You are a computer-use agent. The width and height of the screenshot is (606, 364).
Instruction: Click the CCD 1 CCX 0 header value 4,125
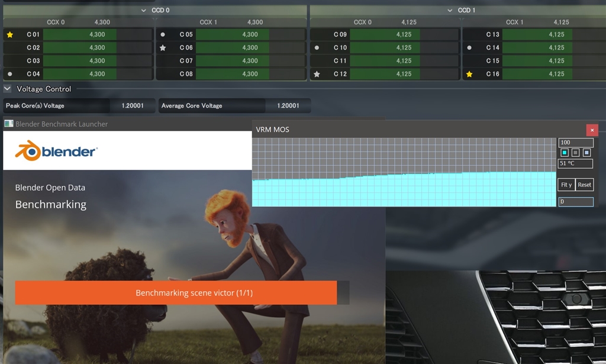click(409, 22)
